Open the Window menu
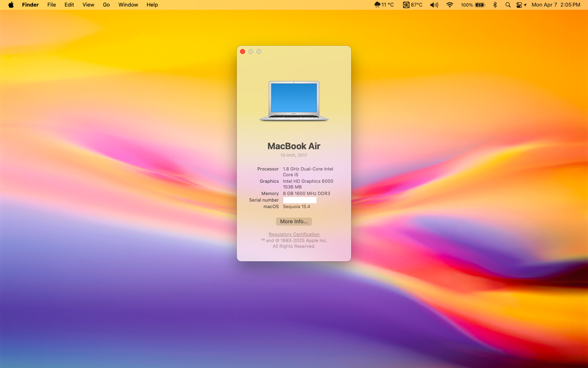Screen dimensions: 588x368 128,5
